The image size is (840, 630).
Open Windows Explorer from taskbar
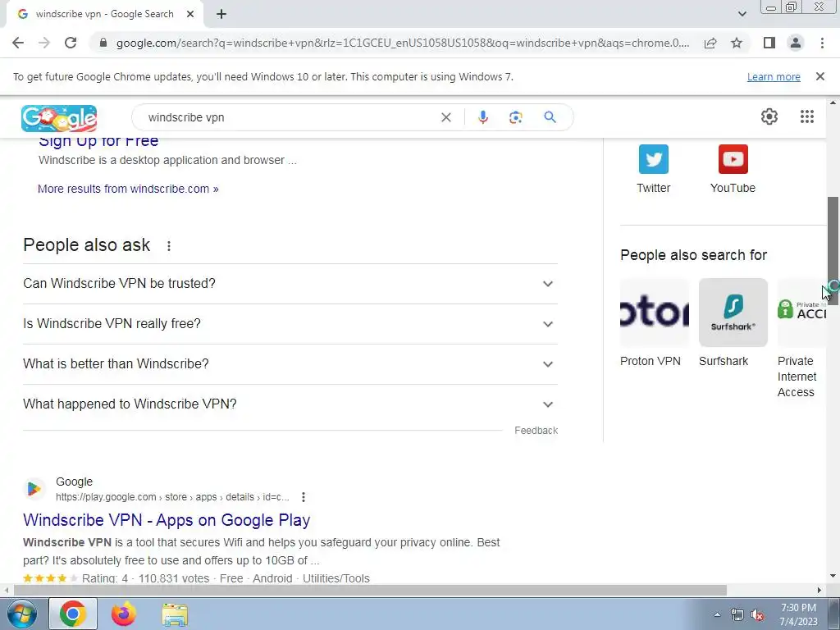point(176,614)
